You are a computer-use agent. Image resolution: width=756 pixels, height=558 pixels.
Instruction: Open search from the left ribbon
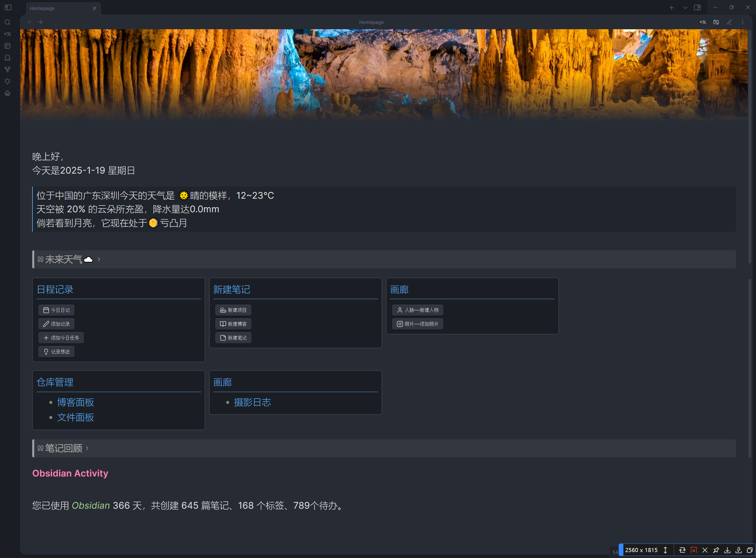click(7, 22)
